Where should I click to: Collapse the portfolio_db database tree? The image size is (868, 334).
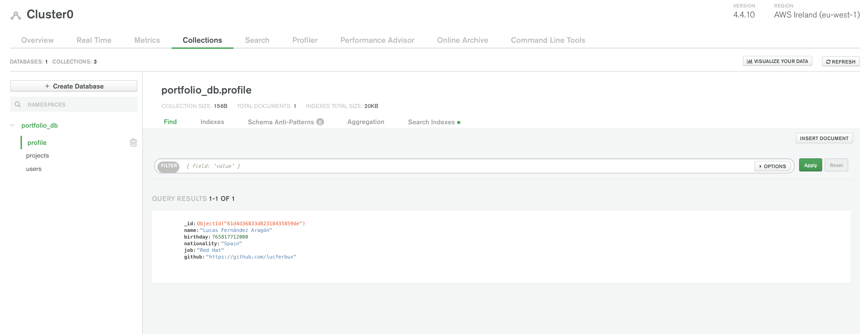[x=13, y=125]
